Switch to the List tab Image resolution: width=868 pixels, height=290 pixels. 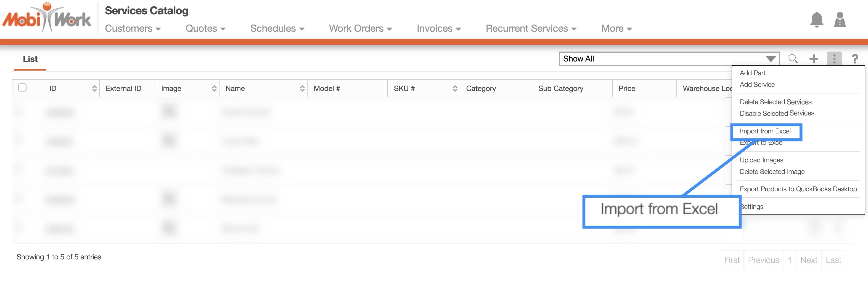[x=30, y=59]
